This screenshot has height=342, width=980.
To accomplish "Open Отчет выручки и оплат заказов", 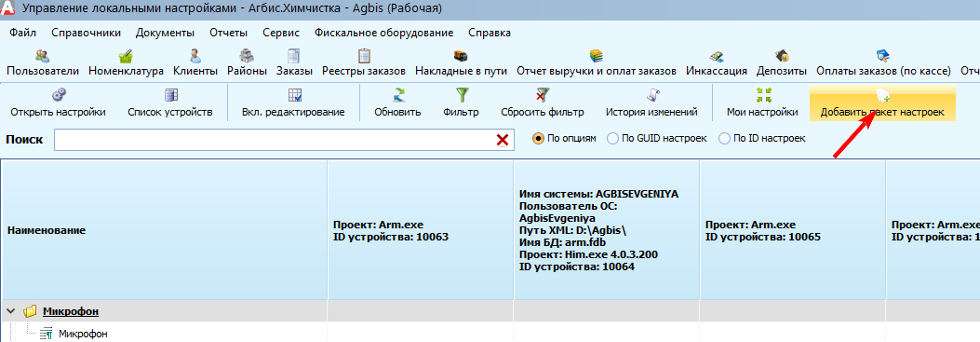I will [597, 63].
